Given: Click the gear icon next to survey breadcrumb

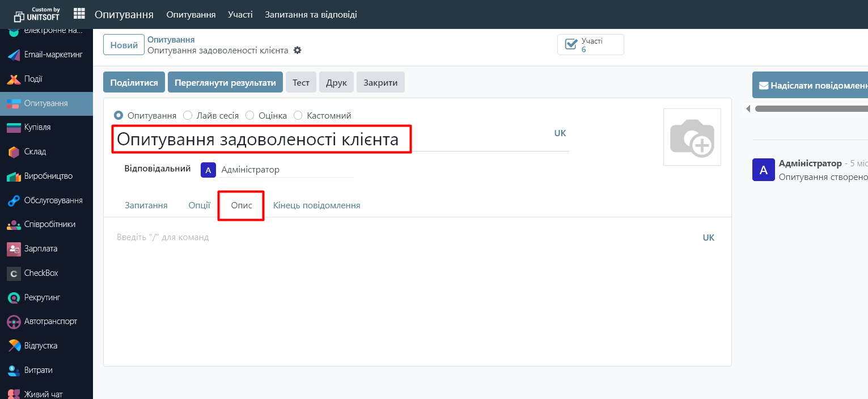Looking at the screenshot, I should pos(298,51).
